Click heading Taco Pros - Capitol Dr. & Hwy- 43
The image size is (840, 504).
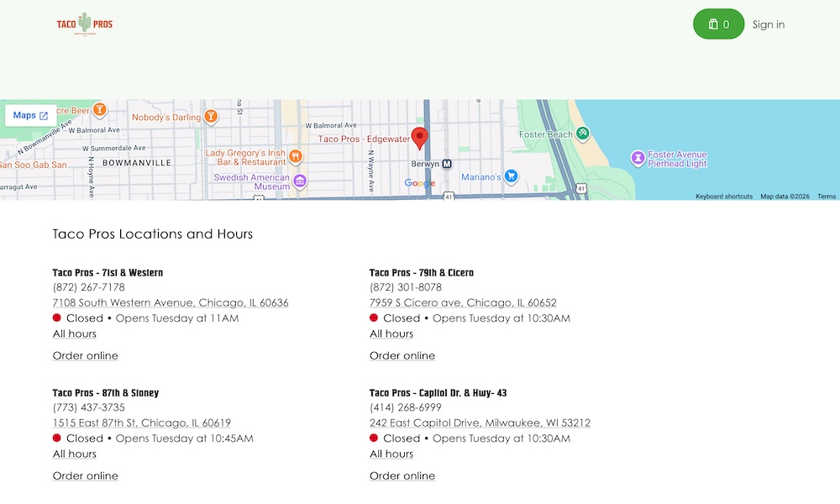click(x=438, y=392)
